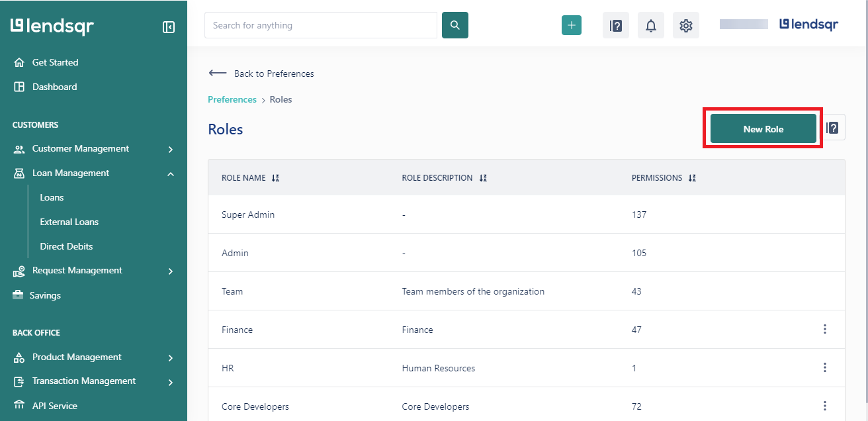The width and height of the screenshot is (868, 421).
Task: Select the Finance role name
Action: pyautogui.click(x=237, y=330)
